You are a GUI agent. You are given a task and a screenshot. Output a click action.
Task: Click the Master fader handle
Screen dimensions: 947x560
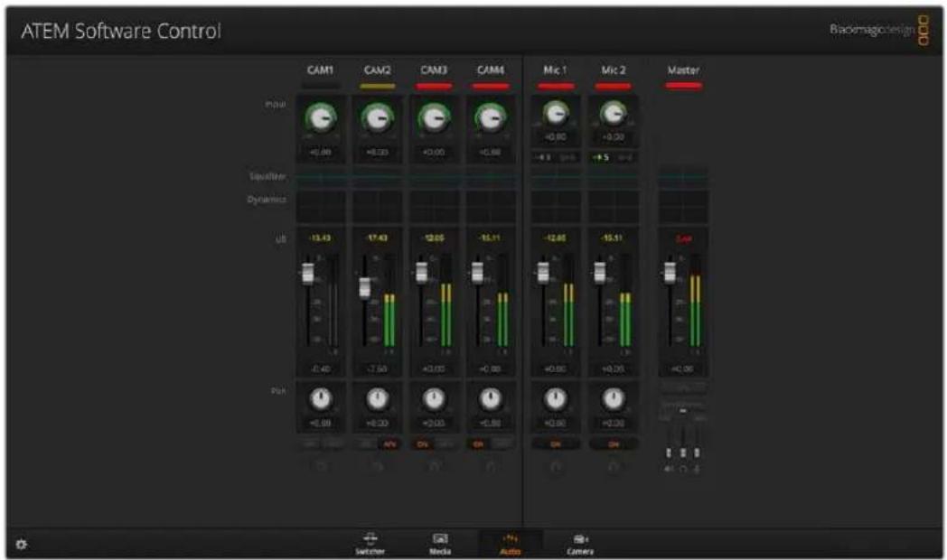(670, 273)
